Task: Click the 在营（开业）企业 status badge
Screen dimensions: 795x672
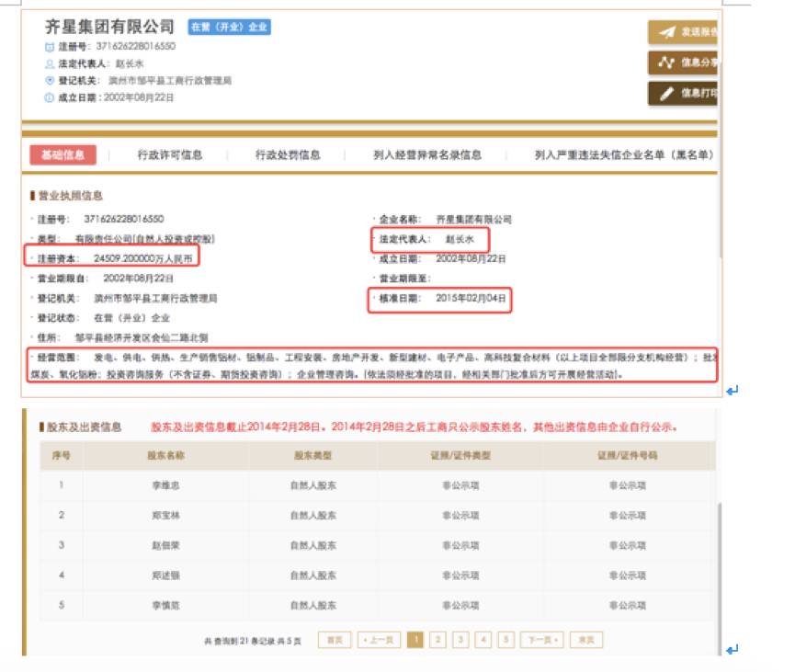Action: tap(229, 27)
